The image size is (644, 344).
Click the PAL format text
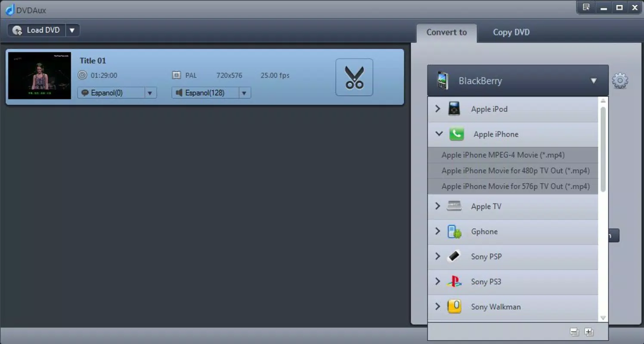point(191,75)
